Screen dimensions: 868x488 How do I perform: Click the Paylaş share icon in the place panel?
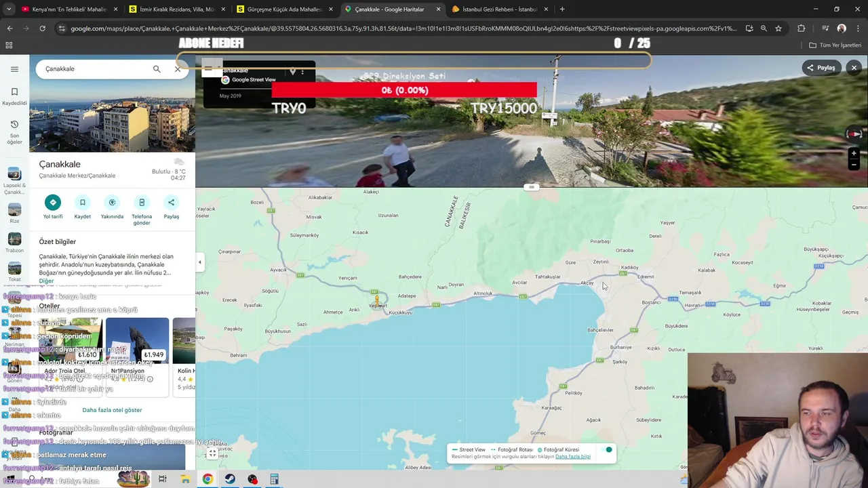coord(172,202)
